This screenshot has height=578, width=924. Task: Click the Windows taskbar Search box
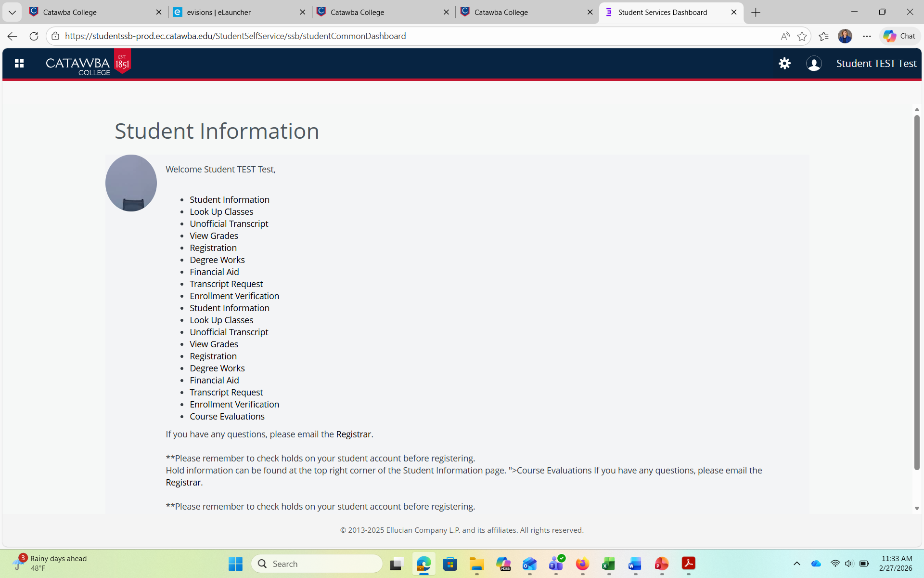pos(317,564)
